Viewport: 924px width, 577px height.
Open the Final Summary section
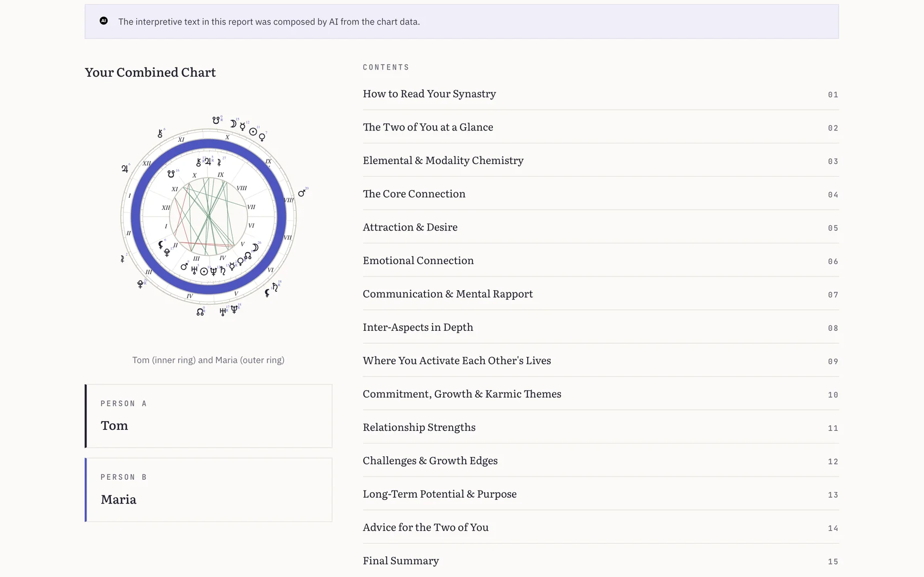point(601,561)
